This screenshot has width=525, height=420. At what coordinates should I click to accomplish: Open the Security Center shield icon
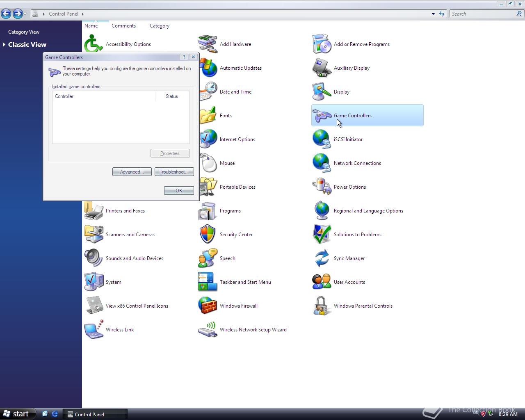pyautogui.click(x=208, y=235)
